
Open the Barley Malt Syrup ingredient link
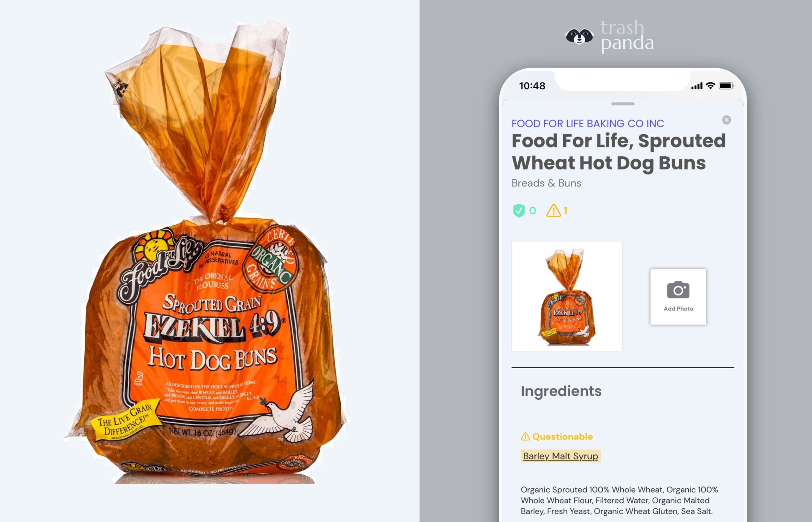point(560,456)
